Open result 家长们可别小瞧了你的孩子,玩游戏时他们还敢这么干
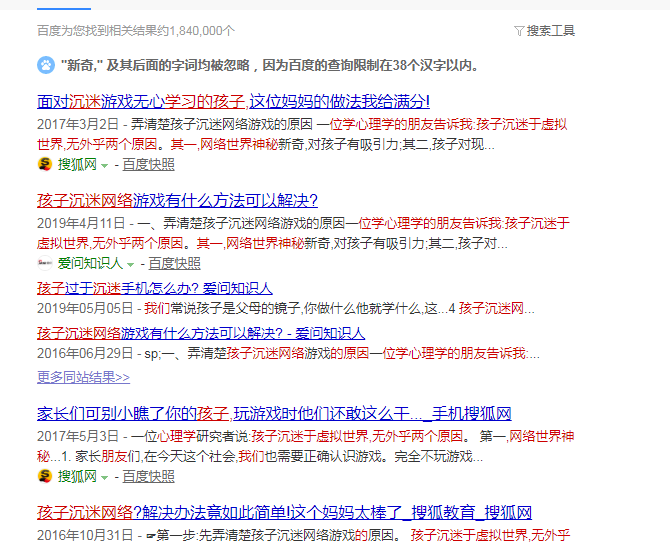Screen dimensions: 670x542 (274, 413)
